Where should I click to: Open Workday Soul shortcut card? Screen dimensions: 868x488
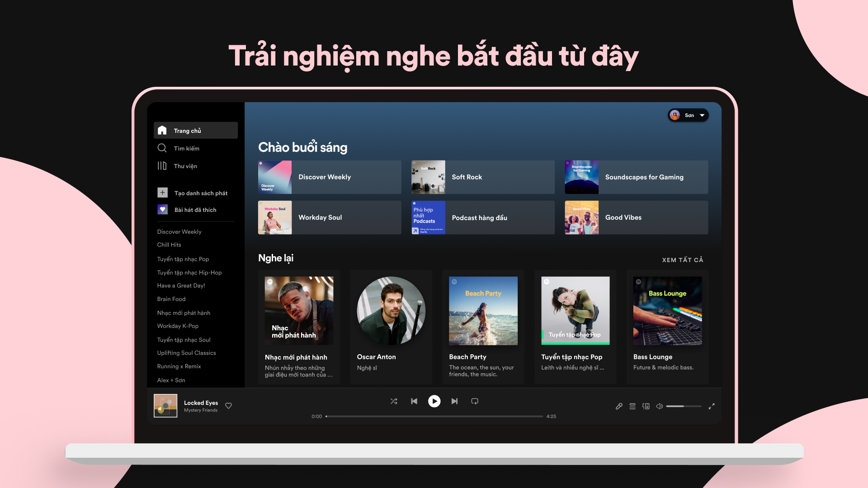pos(330,217)
